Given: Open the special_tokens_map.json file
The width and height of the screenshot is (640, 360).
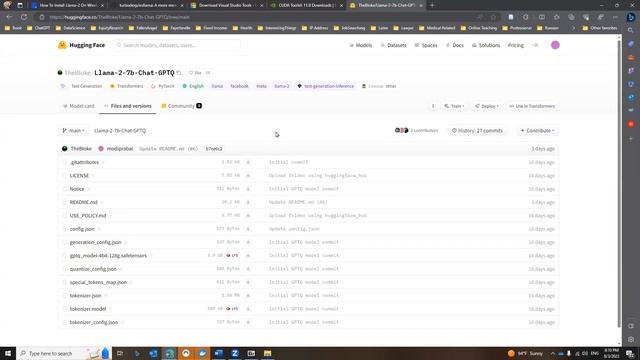Looking at the screenshot, I should point(98,282).
